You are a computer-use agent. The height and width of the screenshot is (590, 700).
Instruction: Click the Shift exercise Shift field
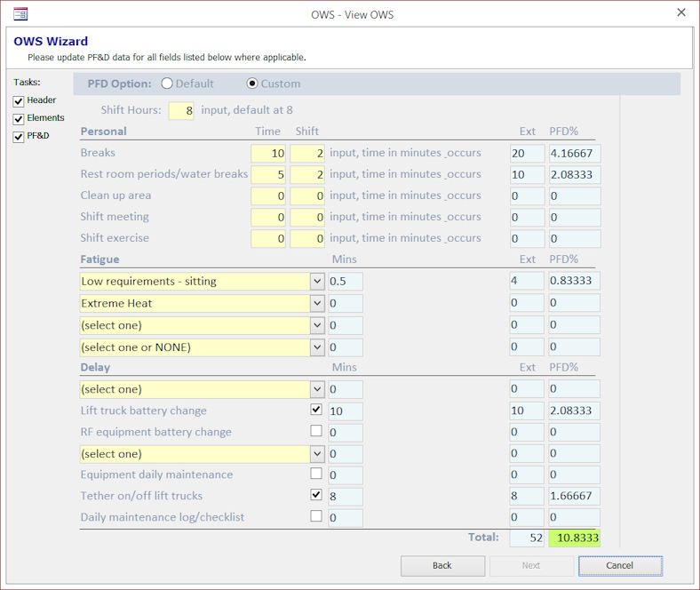click(x=307, y=239)
